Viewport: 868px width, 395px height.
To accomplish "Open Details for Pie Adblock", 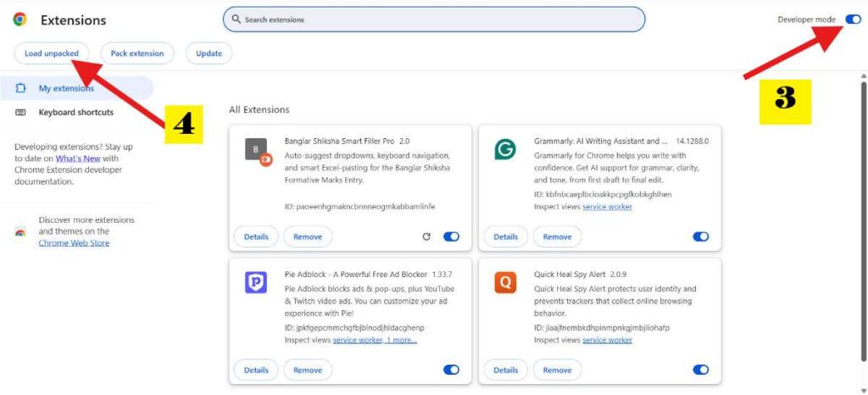I will (x=256, y=370).
